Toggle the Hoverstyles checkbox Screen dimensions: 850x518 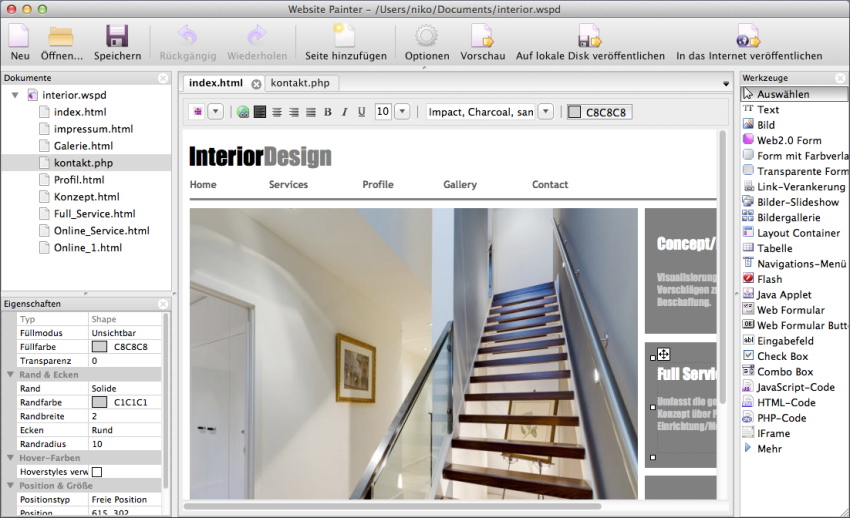point(97,472)
